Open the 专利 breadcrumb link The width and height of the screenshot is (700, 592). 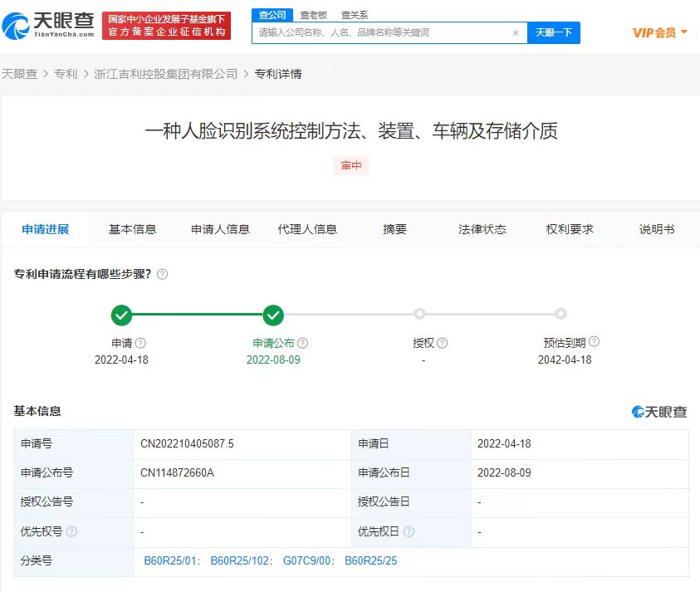(66, 74)
